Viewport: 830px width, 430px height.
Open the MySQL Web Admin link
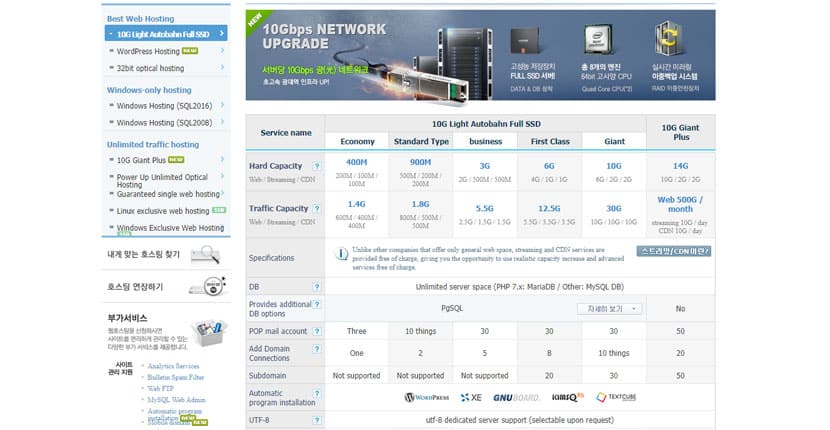[176, 400]
